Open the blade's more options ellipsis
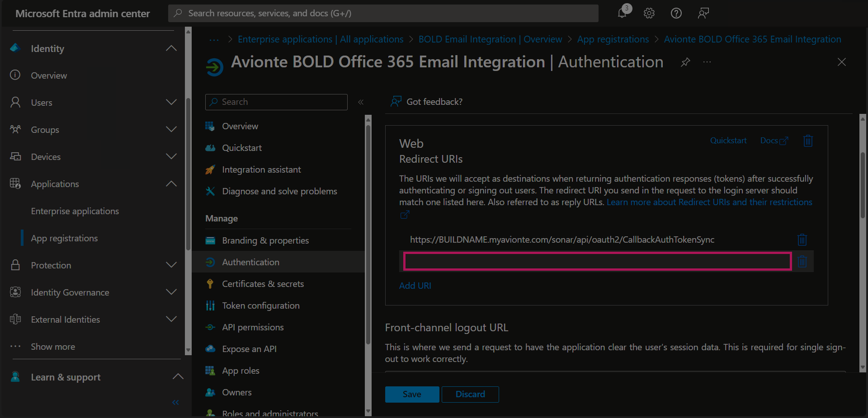Viewport: 868px width, 418px height. pos(707,62)
